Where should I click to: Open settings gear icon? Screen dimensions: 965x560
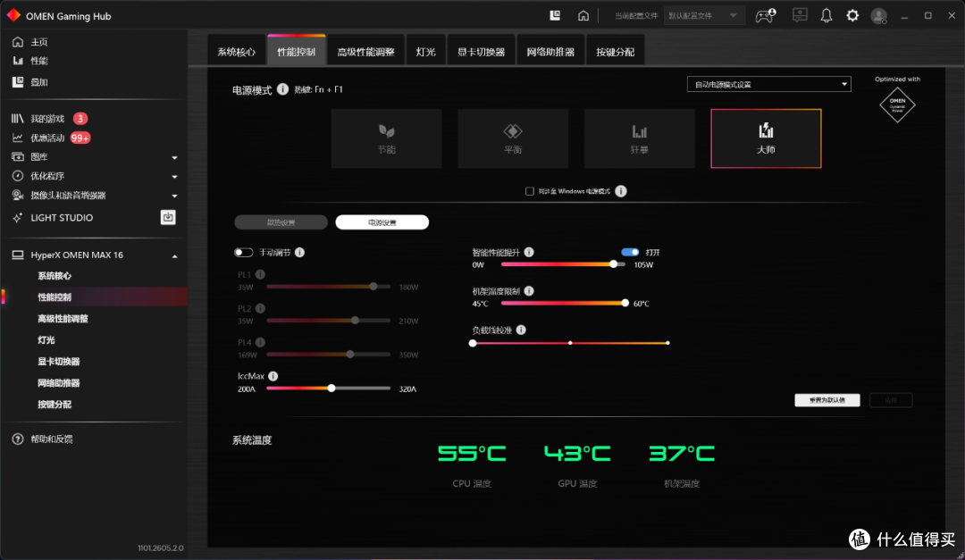coord(852,15)
